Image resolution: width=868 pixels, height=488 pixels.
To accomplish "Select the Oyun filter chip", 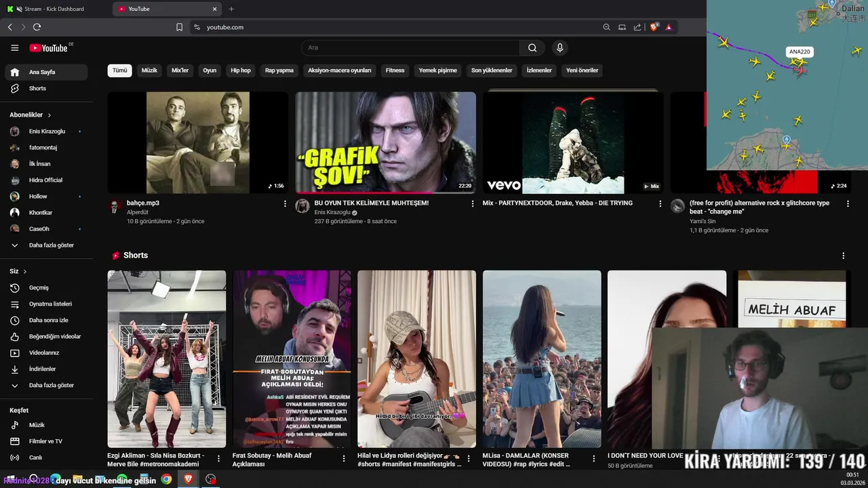I will [210, 70].
